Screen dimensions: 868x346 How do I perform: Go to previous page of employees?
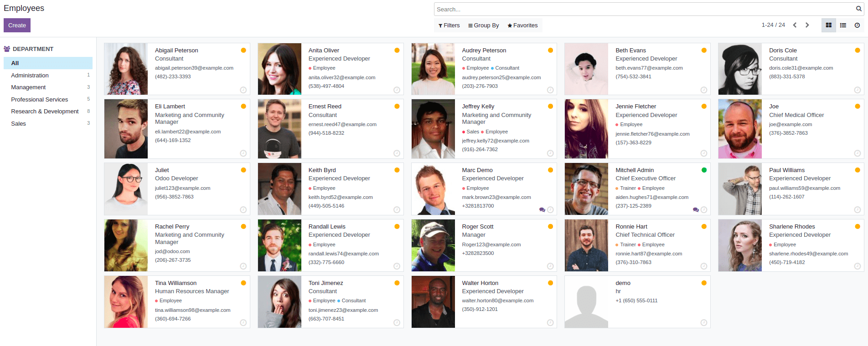795,25
